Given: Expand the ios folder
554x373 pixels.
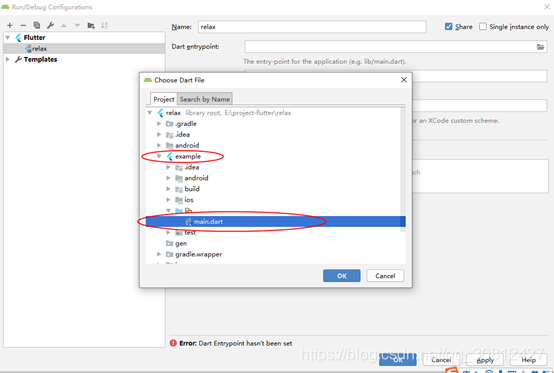Looking at the screenshot, I should [169, 200].
